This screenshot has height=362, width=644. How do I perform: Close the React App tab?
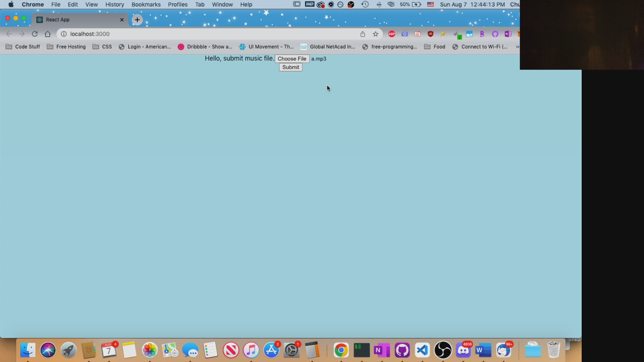coord(122,20)
